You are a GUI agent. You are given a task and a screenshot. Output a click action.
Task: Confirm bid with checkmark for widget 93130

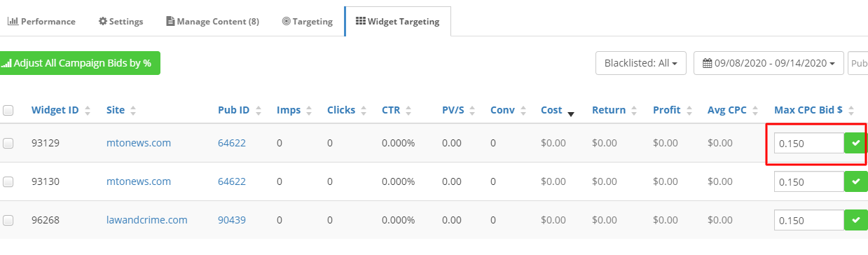(x=855, y=181)
